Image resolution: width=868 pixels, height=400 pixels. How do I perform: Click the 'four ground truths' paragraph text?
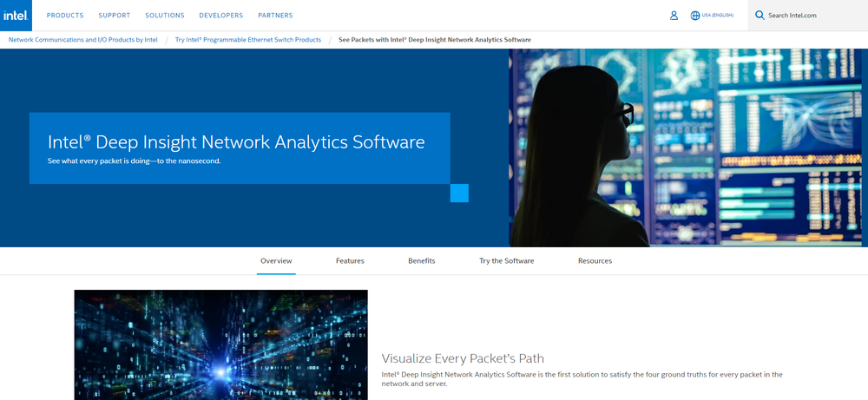582,379
